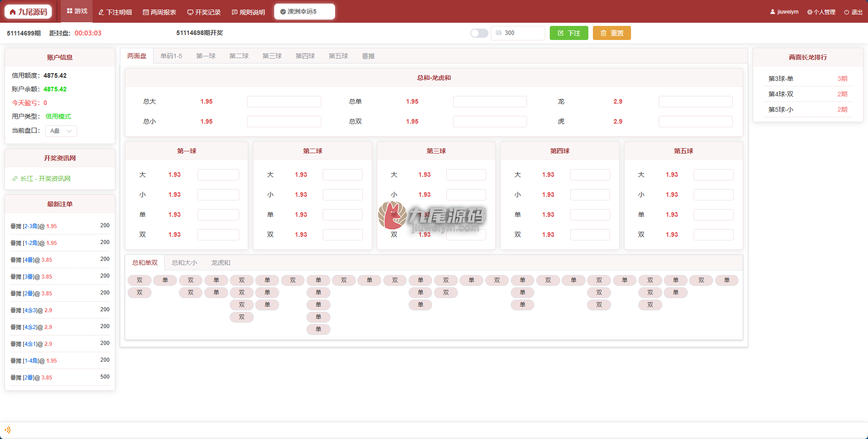The image size is (868, 439).
Task: Click the orange 重置 button
Action: 612,33
